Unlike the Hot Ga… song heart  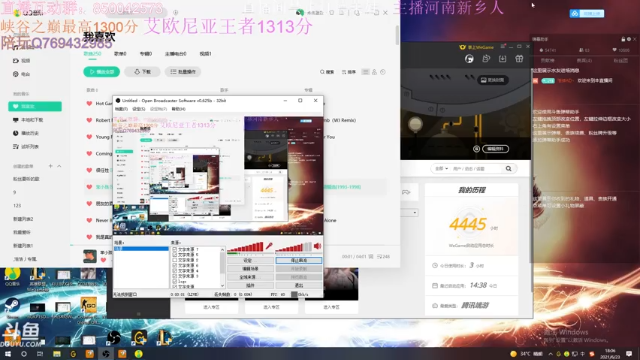(x=89, y=104)
